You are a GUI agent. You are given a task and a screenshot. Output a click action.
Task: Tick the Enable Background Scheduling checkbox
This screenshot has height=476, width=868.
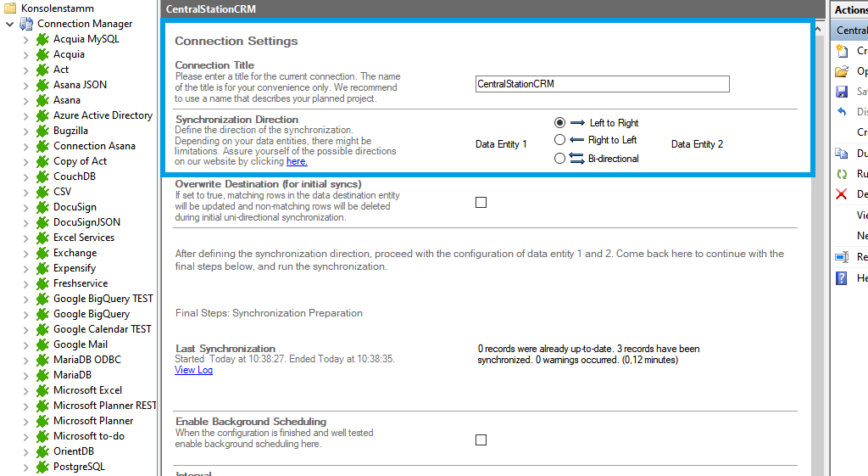[x=481, y=440]
